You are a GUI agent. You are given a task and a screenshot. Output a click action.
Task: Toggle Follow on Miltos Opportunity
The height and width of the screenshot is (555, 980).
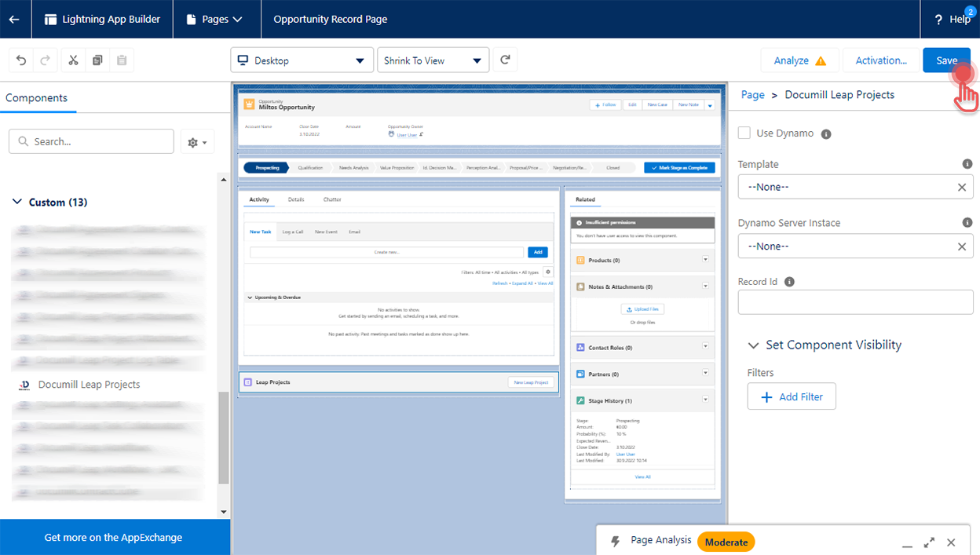[x=605, y=104]
